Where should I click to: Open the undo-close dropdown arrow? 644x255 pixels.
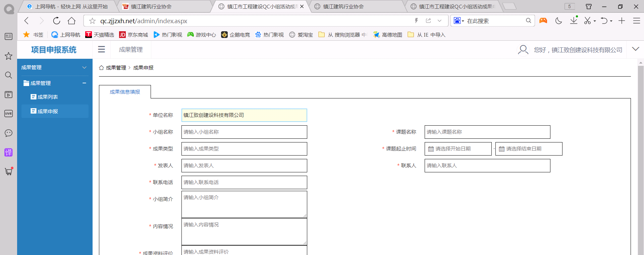611,21
